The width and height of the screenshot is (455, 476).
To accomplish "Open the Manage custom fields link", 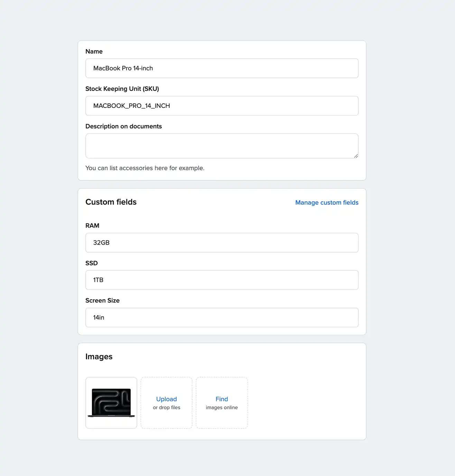I will 326,203.
